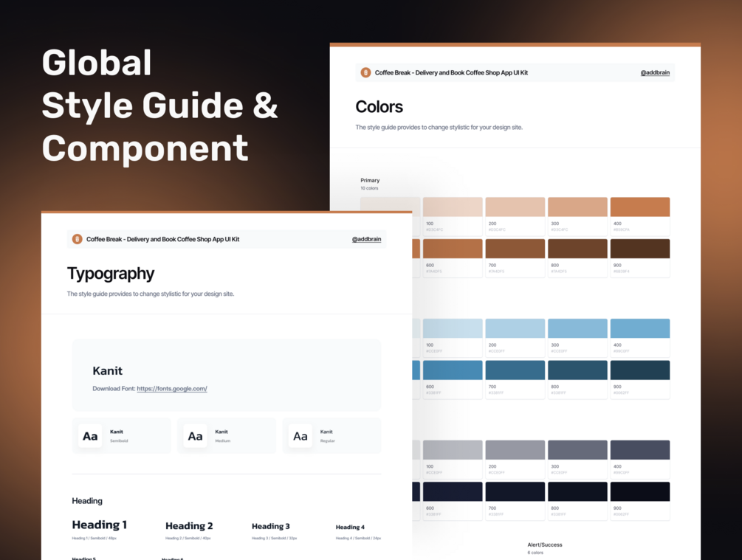Click the 'Primary' color group label
742x560 pixels.
pos(370,180)
